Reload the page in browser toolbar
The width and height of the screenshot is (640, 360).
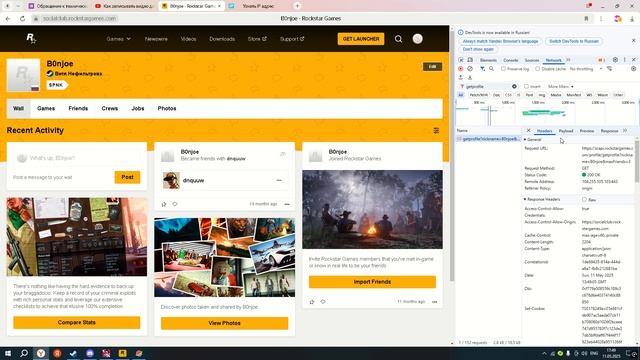pos(22,18)
